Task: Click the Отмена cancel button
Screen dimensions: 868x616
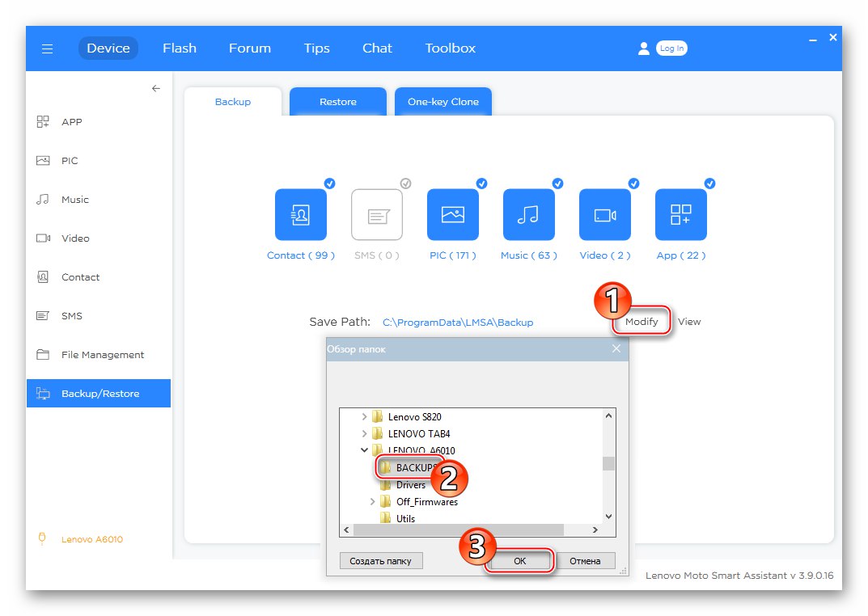Action: click(x=585, y=561)
